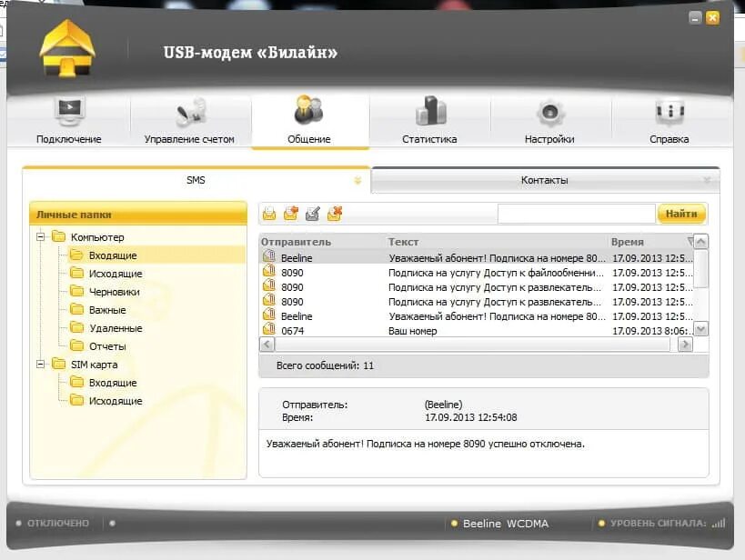
Task: Click the Личные папки panel header
Action: coord(138,215)
